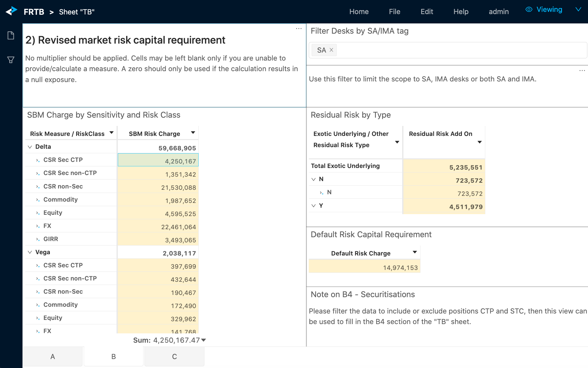
Task: Expand Vega CSR Sec non-CTP row
Action: tap(38, 279)
